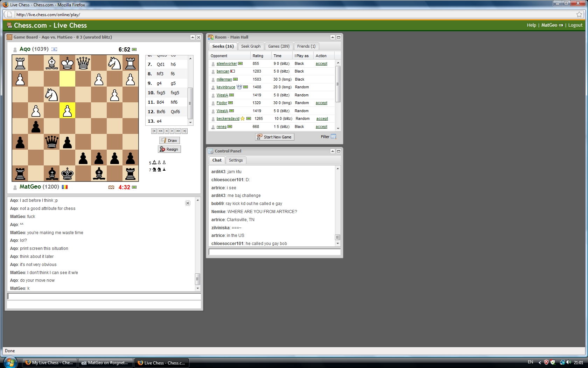
Task: Sort seeks by Rating column
Action: (261, 56)
